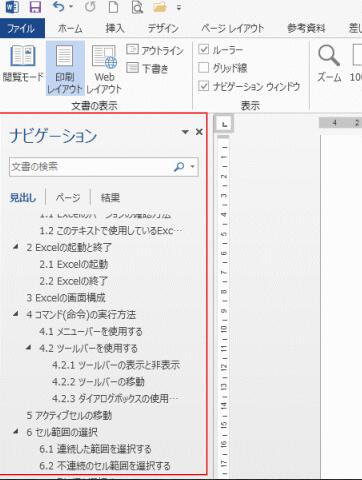Undo last action with the arrow icon
362x480 pixels.
point(59,7)
